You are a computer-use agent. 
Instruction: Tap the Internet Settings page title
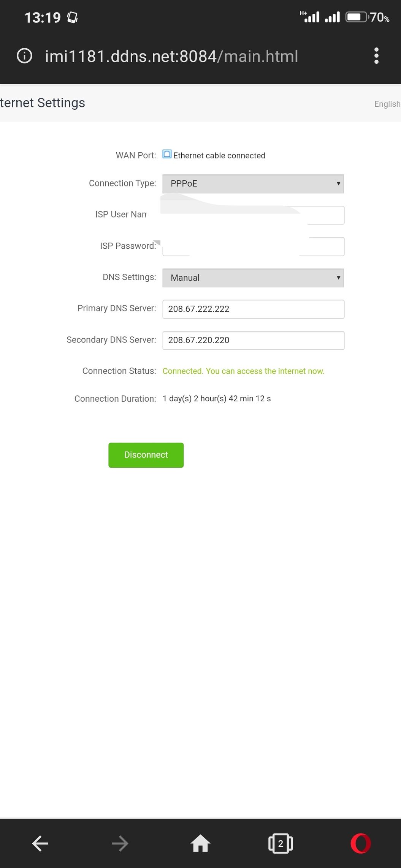tap(43, 103)
